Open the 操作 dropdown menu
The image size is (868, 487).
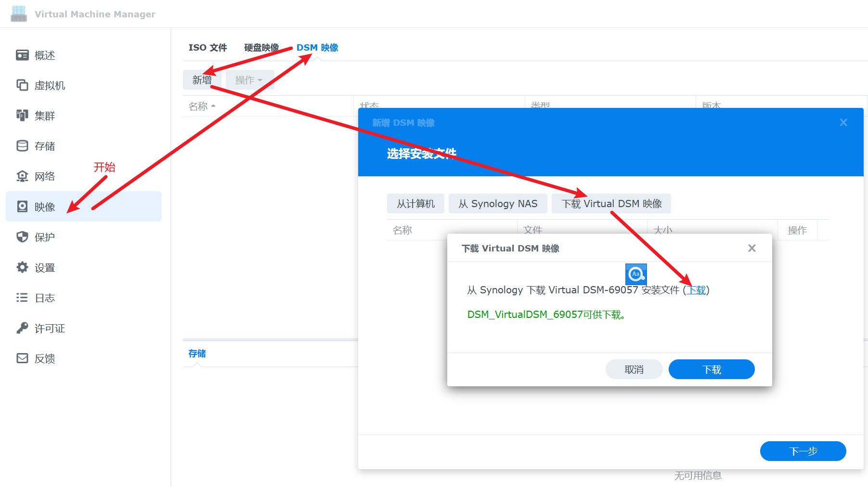coord(249,80)
